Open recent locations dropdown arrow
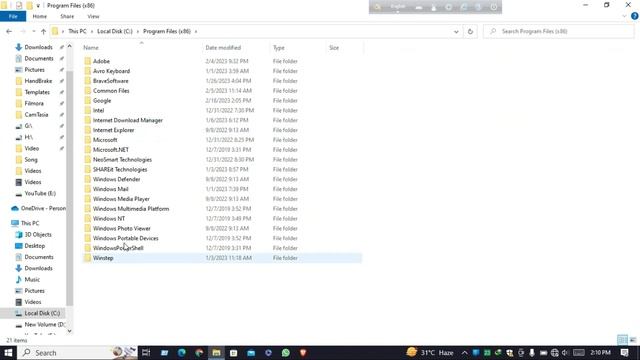Screen dimensions: 640x360 tap(33, 31)
